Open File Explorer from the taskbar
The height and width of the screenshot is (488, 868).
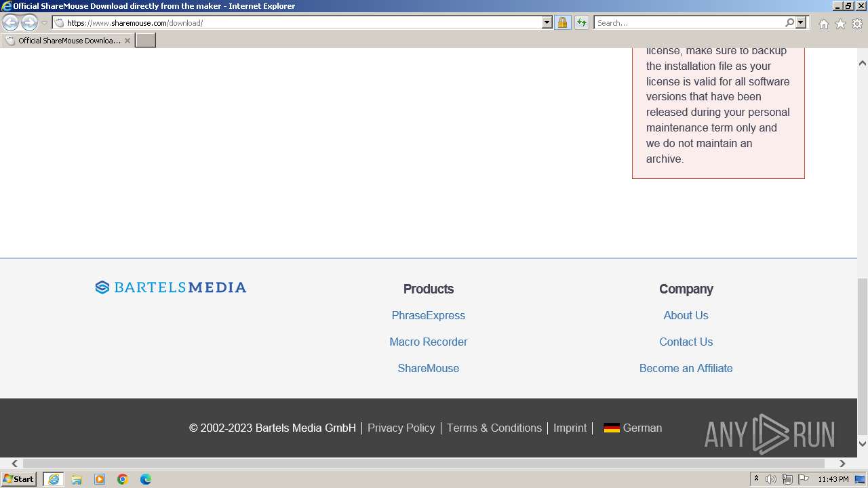77,479
